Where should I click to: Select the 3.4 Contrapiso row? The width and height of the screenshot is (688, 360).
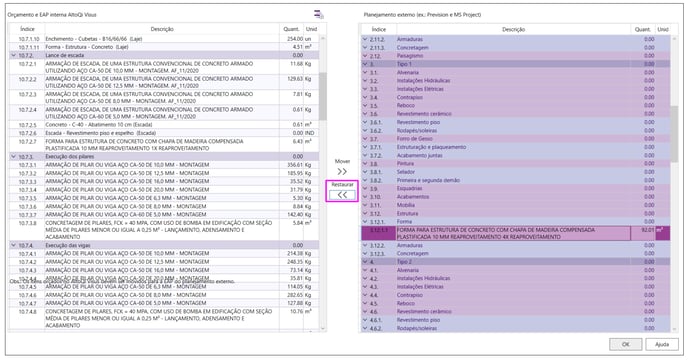(516, 97)
